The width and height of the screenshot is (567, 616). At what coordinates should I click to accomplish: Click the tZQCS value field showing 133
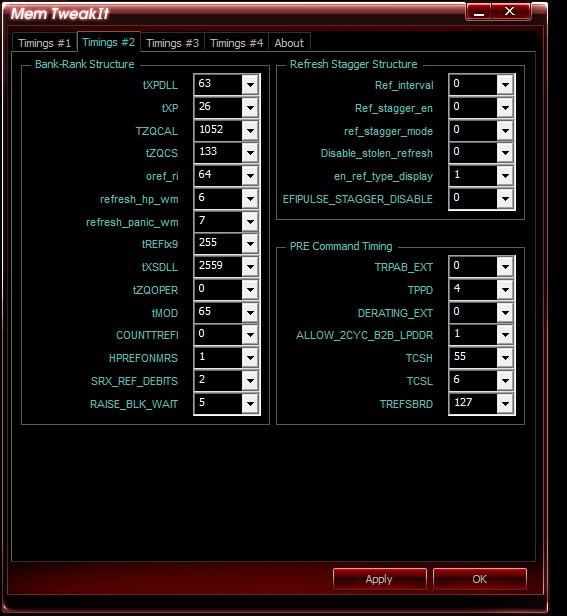click(218, 152)
